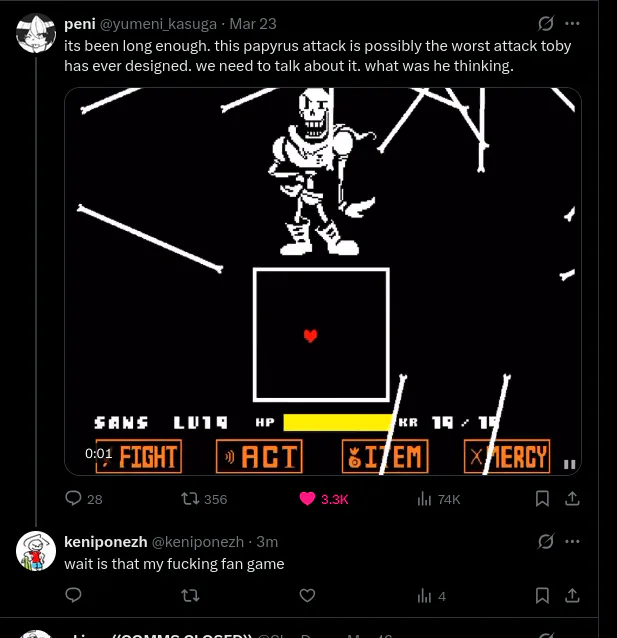Open more options menu on keniponezh's reply
The height and width of the screenshot is (638, 617).
click(572, 542)
